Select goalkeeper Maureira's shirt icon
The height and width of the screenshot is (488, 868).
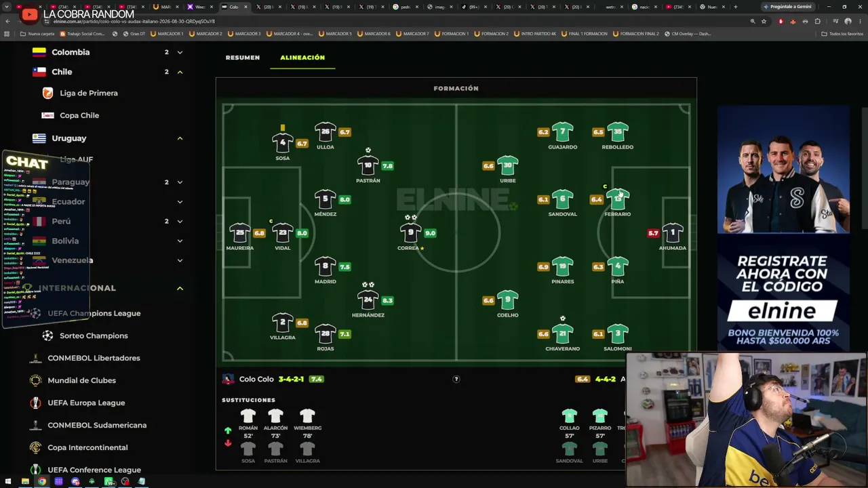(240, 232)
